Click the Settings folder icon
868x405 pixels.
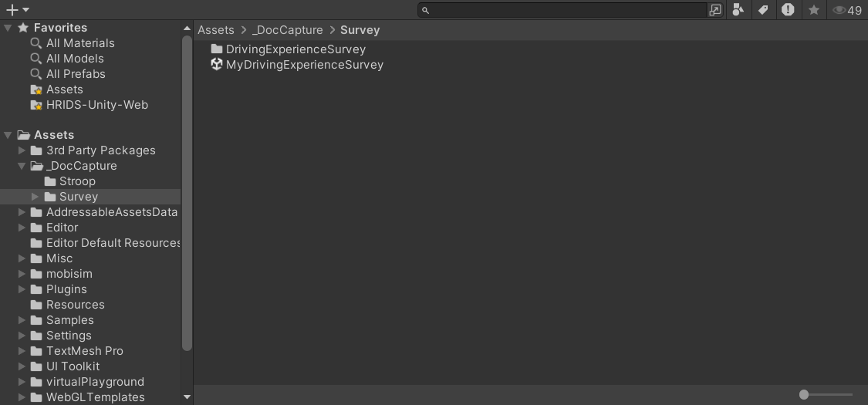[36, 336]
